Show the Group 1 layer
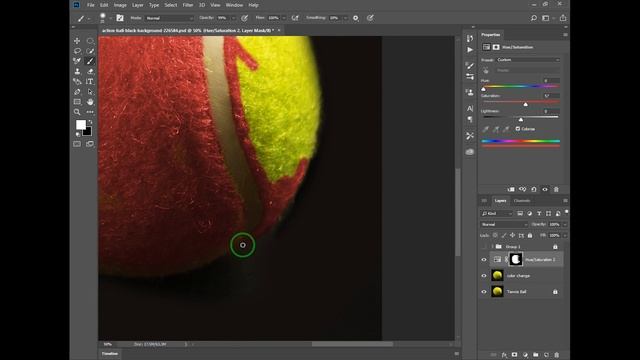 (x=484, y=247)
